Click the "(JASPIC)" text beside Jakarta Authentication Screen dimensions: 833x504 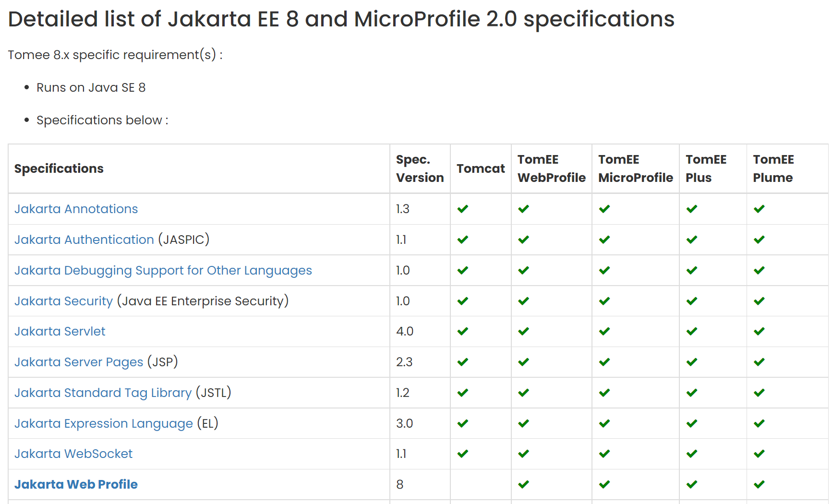click(x=184, y=240)
